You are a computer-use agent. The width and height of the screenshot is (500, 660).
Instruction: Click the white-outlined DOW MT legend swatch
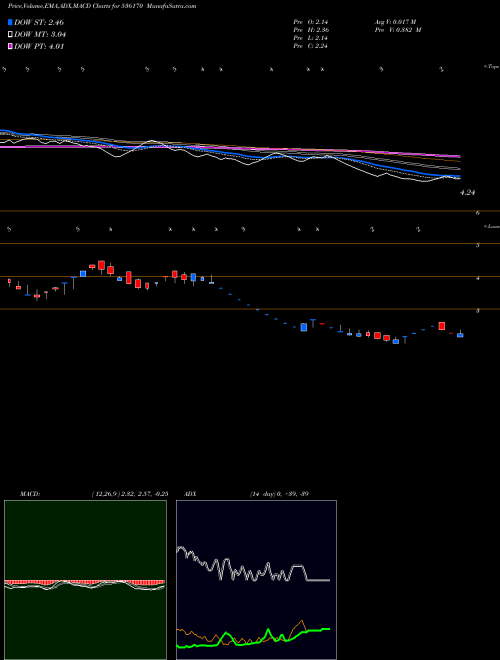point(10,35)
